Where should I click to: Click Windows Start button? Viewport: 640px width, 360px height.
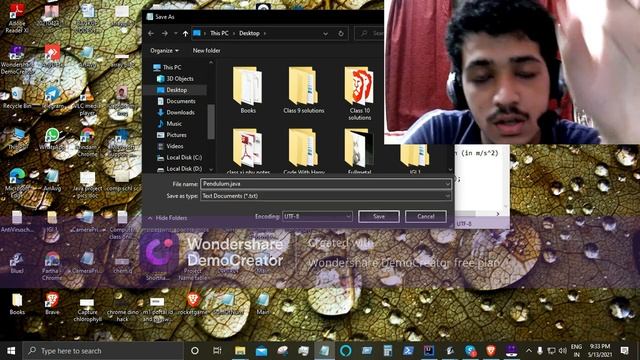pyautogui.click(x=11, y=351)
